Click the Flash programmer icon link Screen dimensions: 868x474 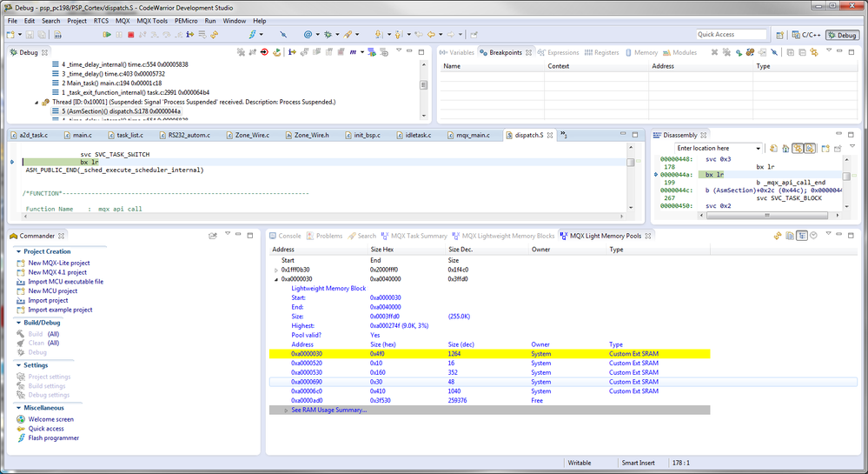tap(21, 438)
